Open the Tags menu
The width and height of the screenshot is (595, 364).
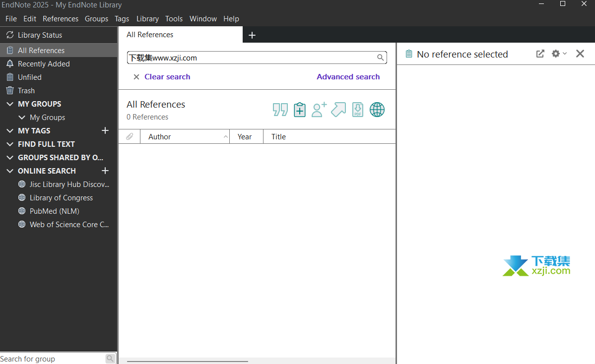coord(122,18)
